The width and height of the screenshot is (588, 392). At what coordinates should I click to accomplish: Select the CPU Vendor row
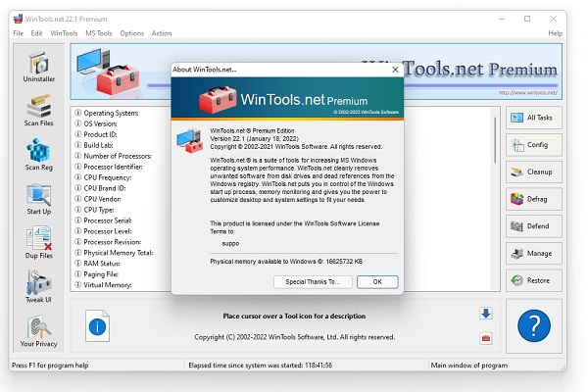98,199
